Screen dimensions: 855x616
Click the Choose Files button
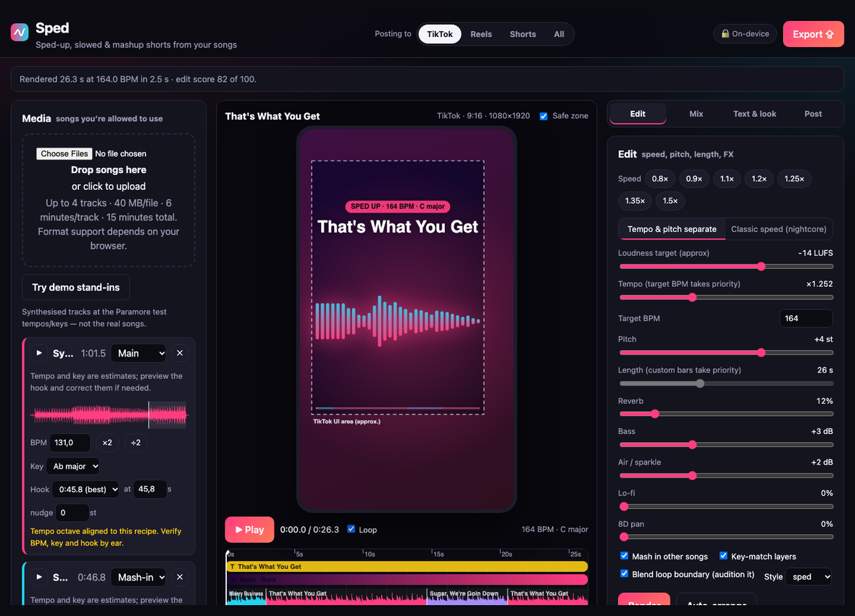coord(64,154)
